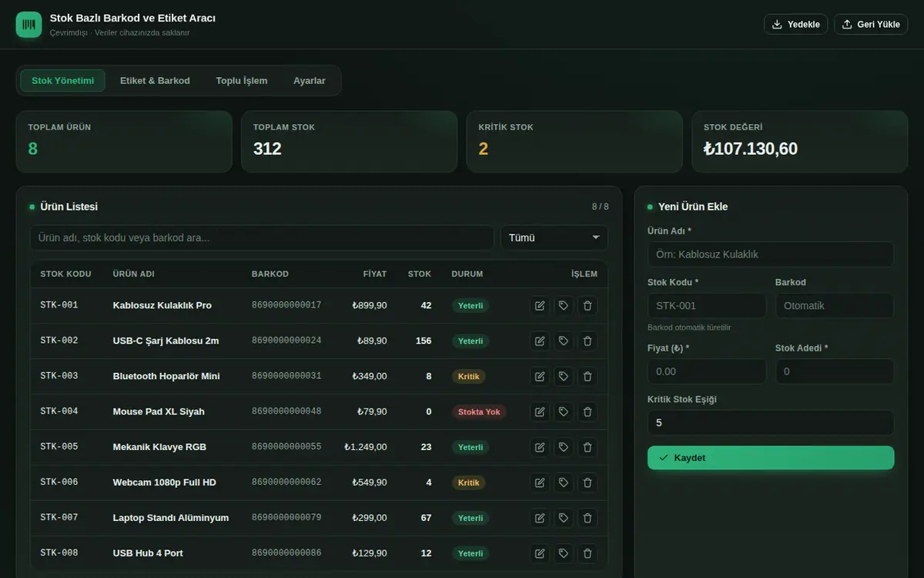924x578 pixels.
Task: Focus the product search field
Action: point(262,237)
